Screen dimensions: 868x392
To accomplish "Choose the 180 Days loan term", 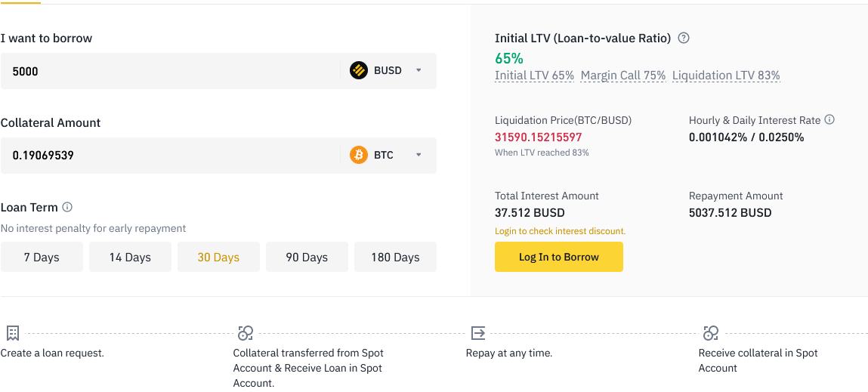I will point(395,257).
